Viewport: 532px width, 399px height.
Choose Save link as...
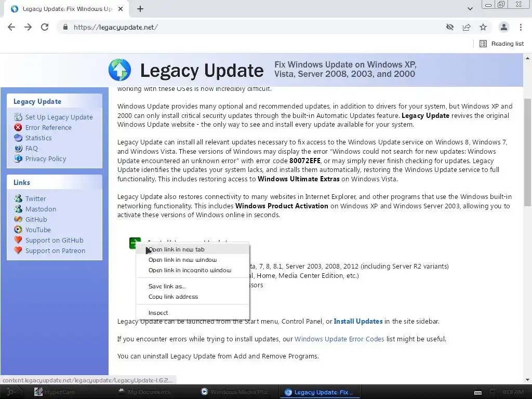tap(193, 286)
